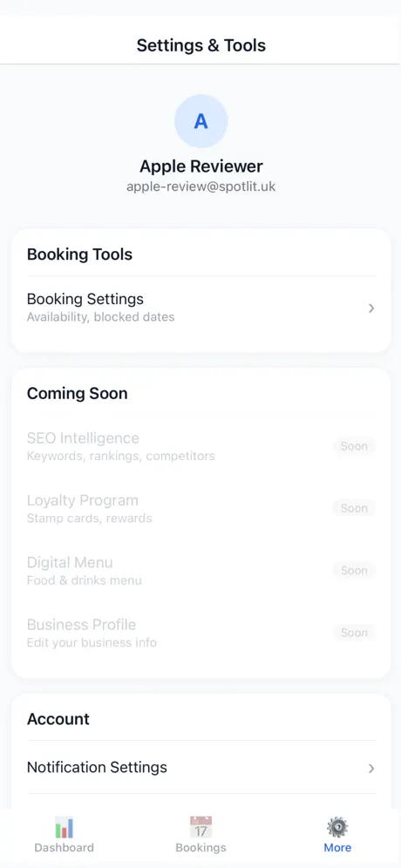Tap the profile avatar with letter A
Screen dimensions: 401x868
(201, 121)
